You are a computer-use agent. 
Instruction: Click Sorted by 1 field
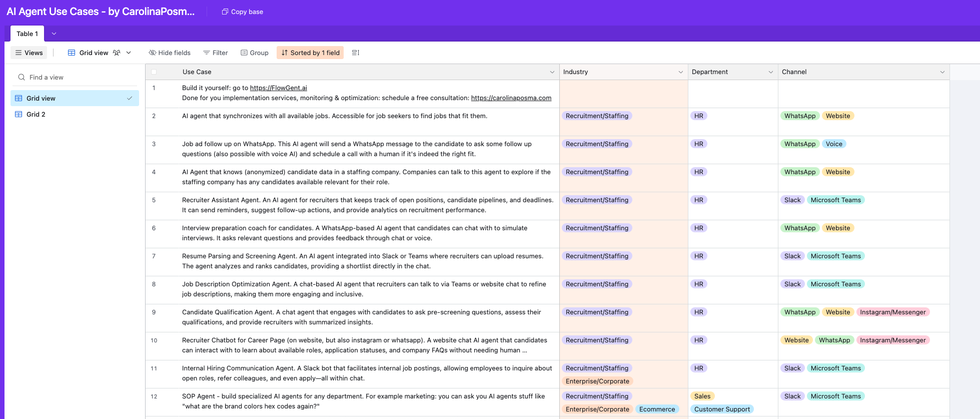[x=310, y=53]
